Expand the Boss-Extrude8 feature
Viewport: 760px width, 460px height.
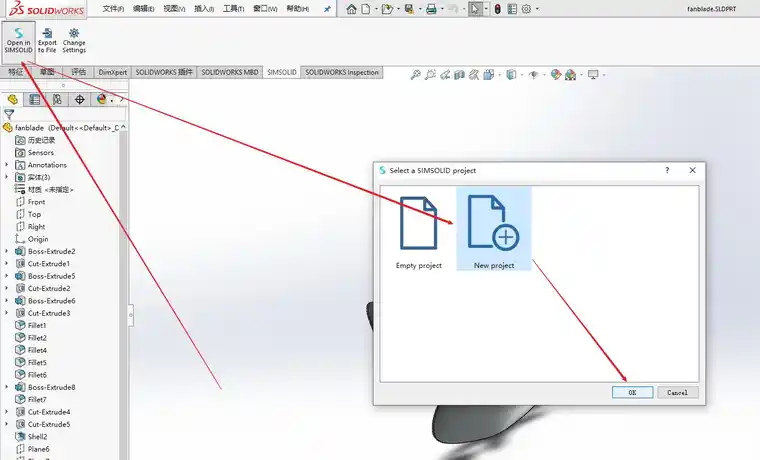click(x=7, y=387)
